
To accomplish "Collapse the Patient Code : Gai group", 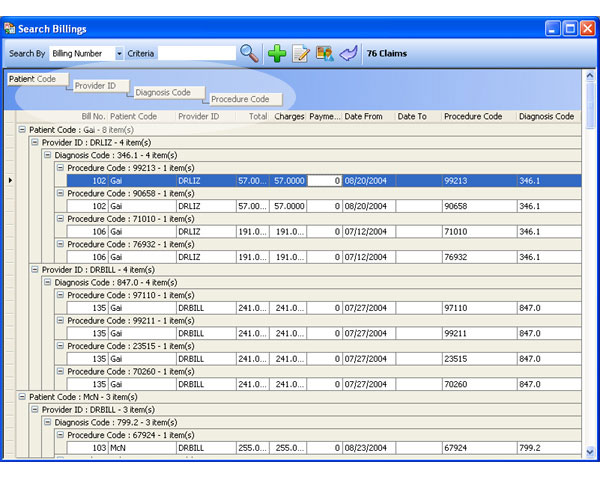I will [22, 130].
